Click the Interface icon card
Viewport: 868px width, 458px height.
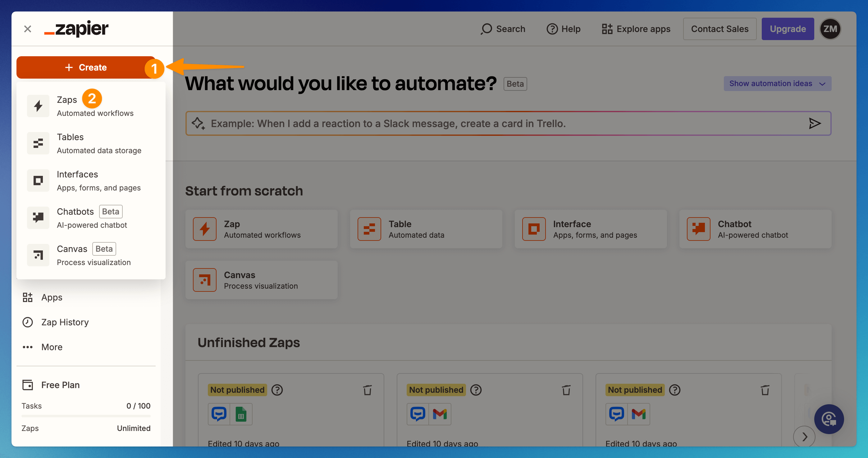tap(534, 229)
